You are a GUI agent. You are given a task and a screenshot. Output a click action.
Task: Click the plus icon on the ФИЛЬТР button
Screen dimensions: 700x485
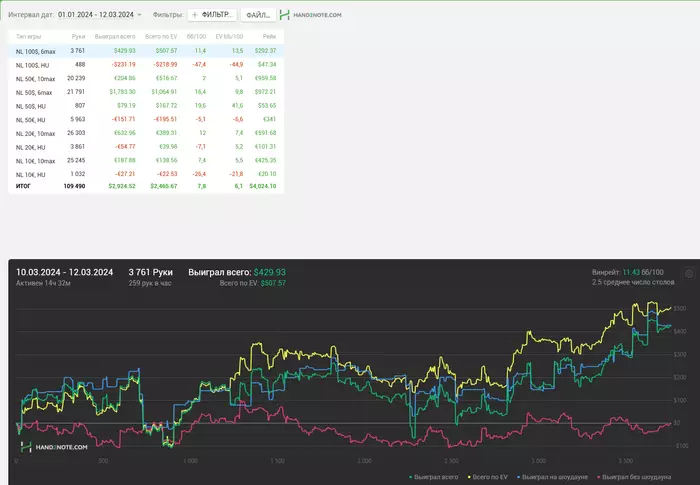point(194,16)
